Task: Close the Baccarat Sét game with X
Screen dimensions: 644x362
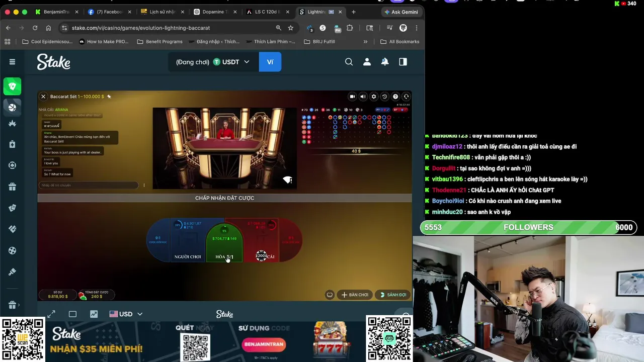Action: coord(43,97)
